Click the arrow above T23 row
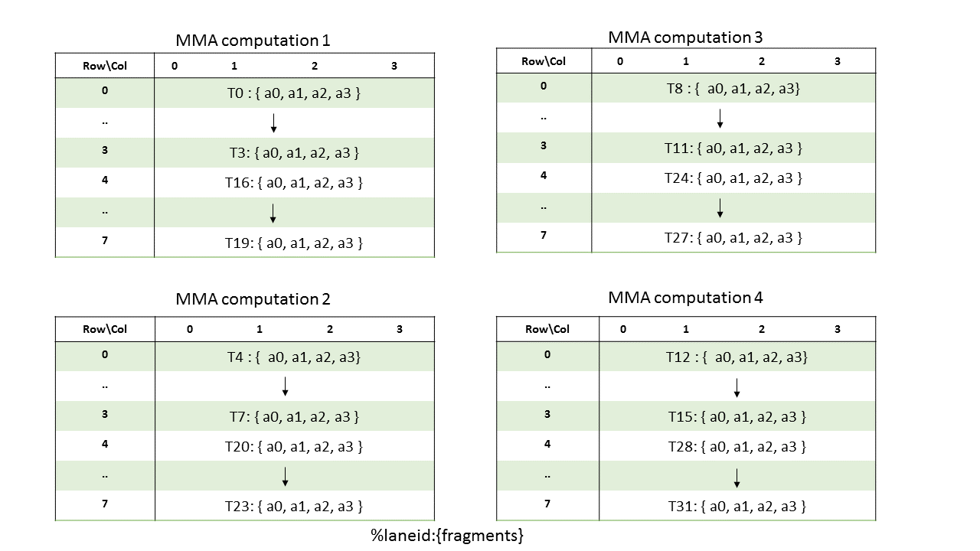Viewport: 980px width, 551px height. (285, 477)
